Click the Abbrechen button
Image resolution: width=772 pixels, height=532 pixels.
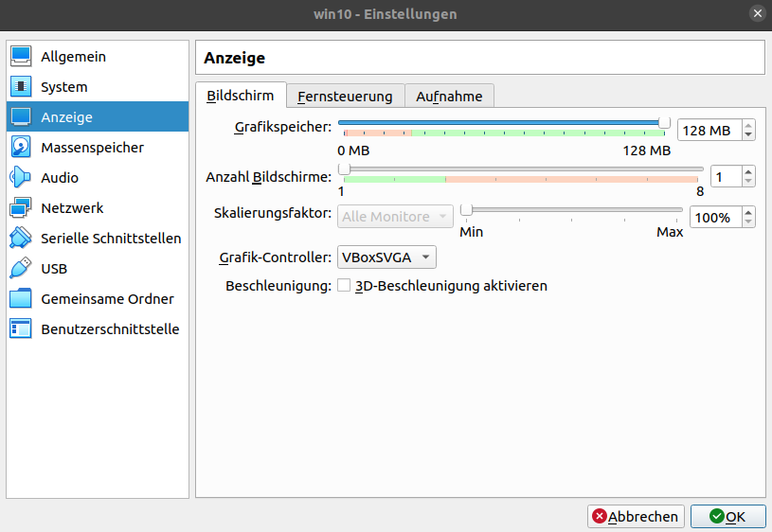(x=636, y=517)
